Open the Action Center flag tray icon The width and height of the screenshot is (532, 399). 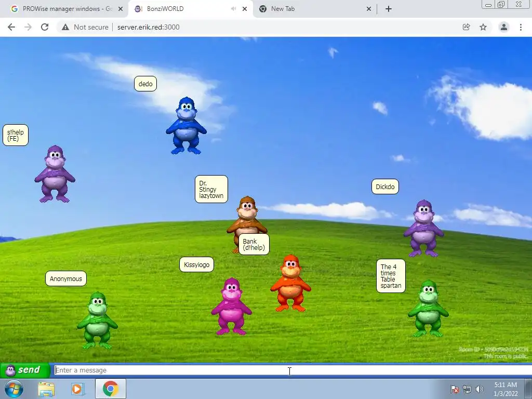tap(455, 389)
